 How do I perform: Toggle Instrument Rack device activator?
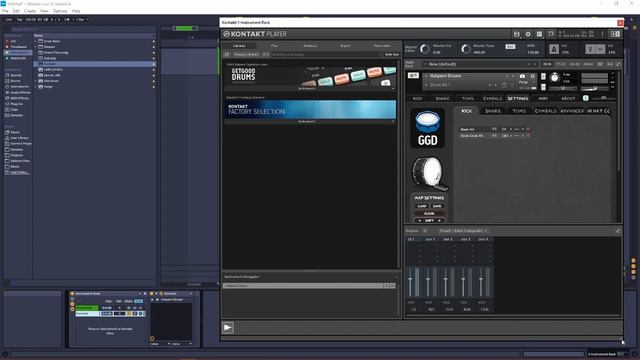pyautogui.click(x=72, y=293)
